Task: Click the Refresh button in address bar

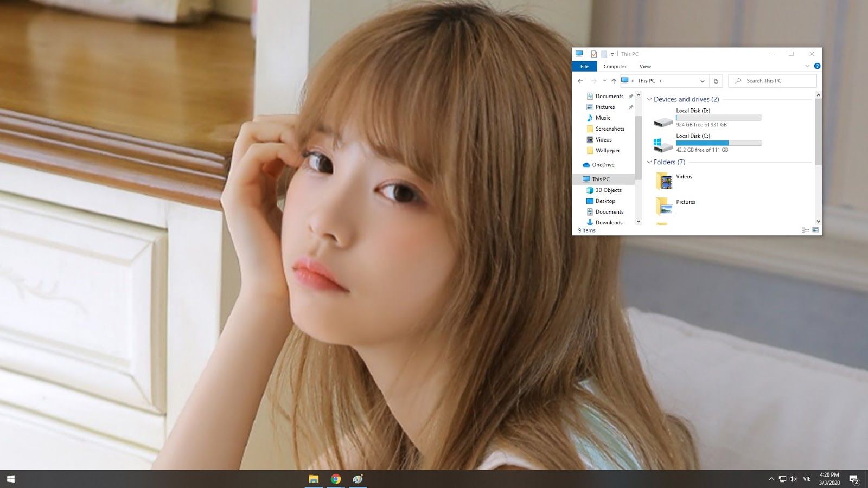Action: pyautogui.click(x=716, y=81)
